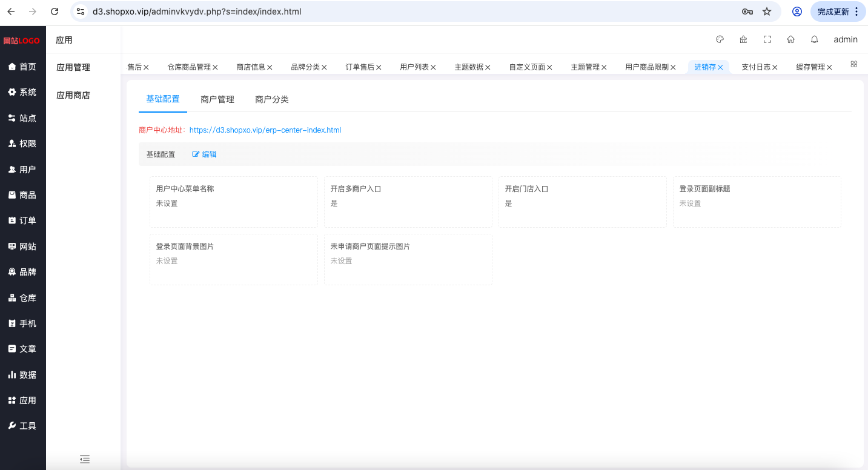The image size is (868, 470).
Task: Bookmark this page with star icon
Action: (767, 12)
